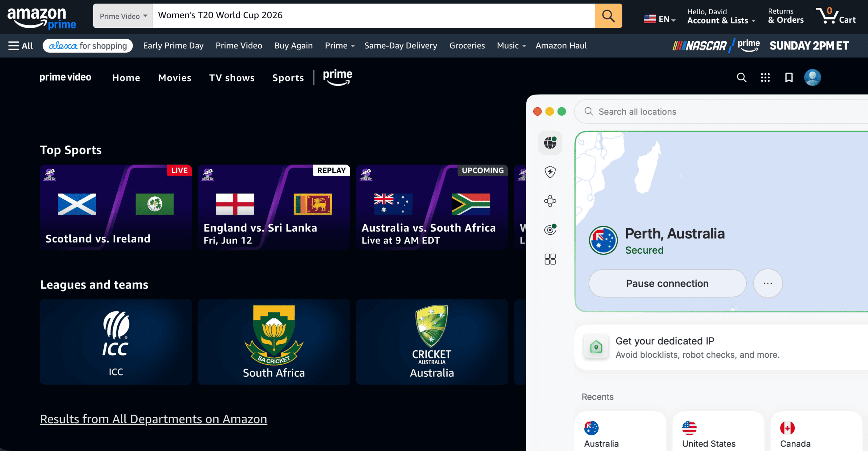Switch to the Movies tab
Screen dimensions: 868x451
175,78
